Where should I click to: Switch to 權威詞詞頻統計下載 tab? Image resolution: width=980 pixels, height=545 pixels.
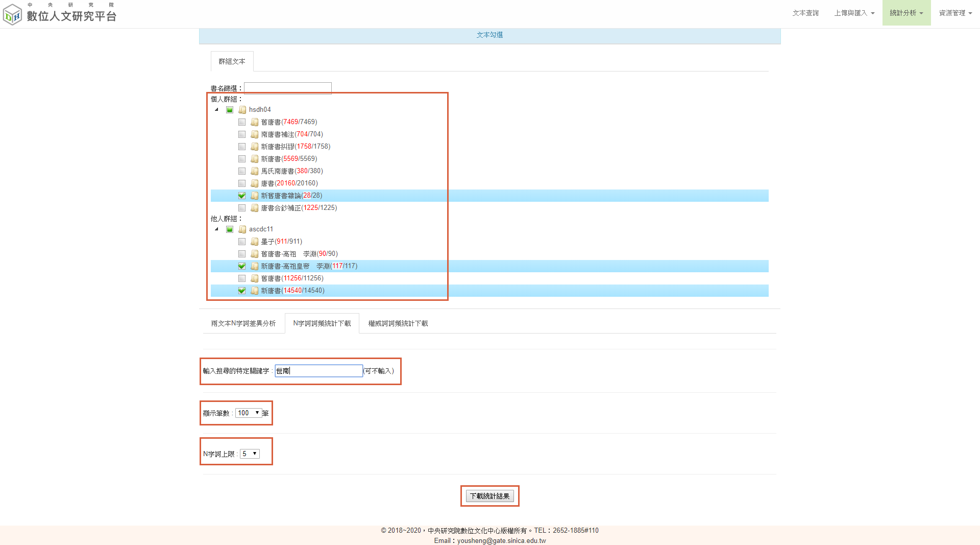pos(398,323)
